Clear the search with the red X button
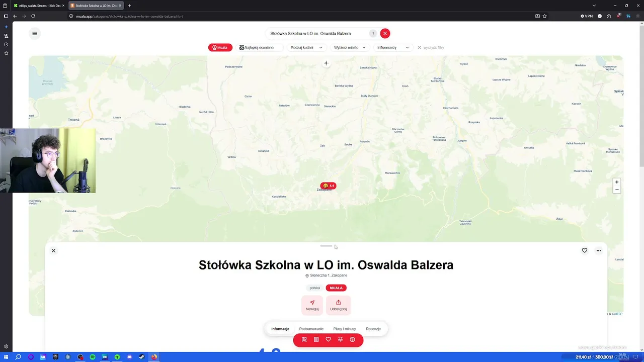Image resolution: width=644 pixels, height=362 pixels. point(385,33)
